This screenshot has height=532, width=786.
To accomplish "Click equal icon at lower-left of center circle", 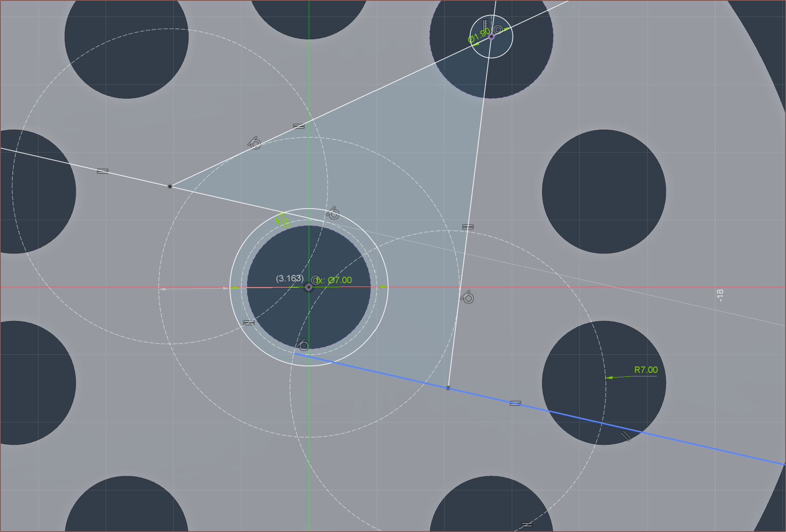I will [249, 323].
